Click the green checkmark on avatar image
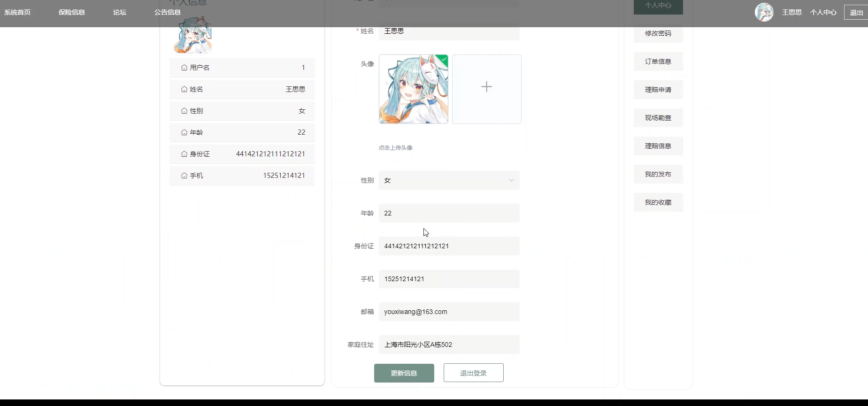868x406 pixels. (x=443, y=59)
